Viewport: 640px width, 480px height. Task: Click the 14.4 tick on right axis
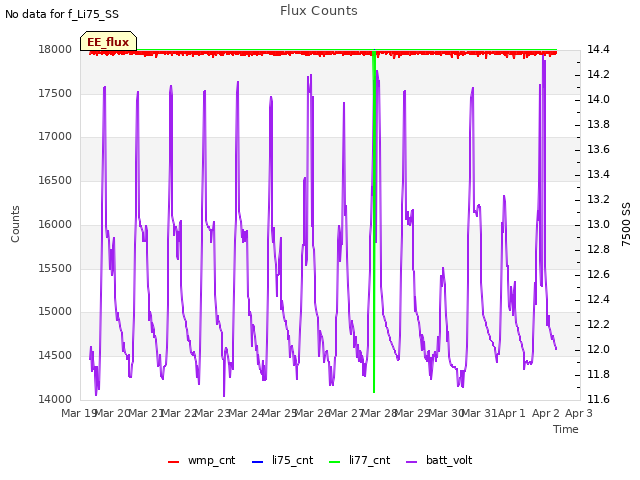point(598,49)
